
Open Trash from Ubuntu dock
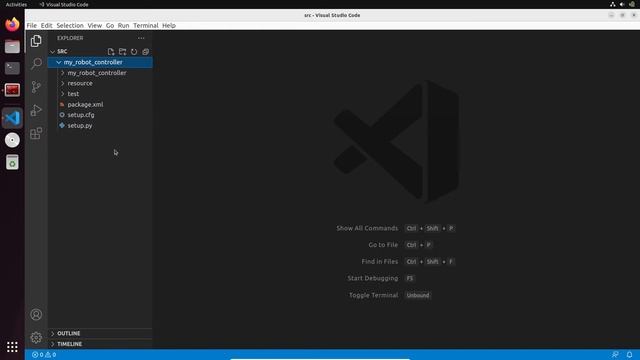pyautogui.click(x=12, y=162)
